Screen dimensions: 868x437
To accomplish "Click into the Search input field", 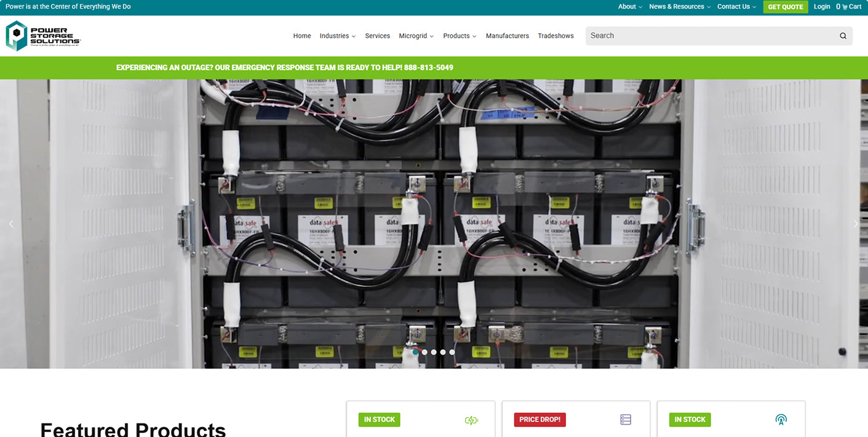I will pyautogui.click(x=707, y=36).
